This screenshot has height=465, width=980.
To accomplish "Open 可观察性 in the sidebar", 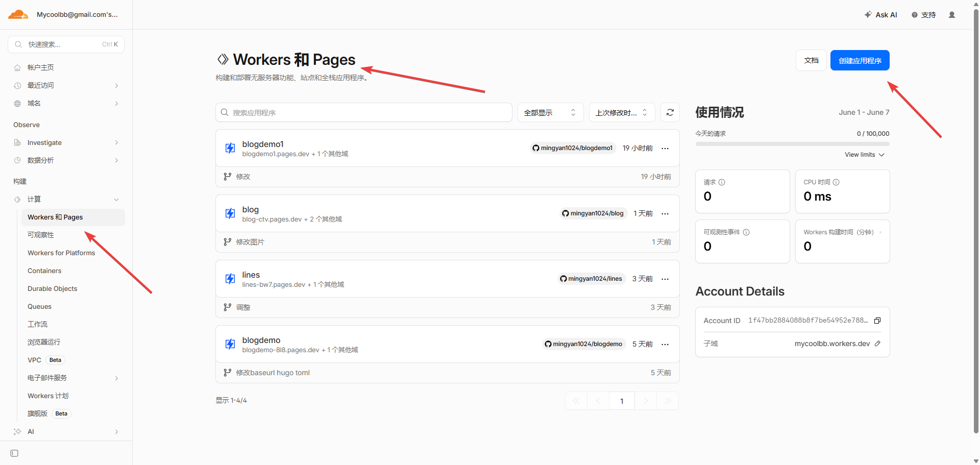I will (x=41, y=235).
